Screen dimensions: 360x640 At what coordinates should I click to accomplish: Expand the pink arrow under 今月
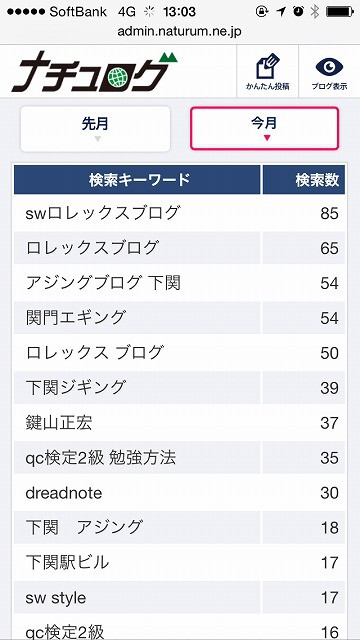click(267, 138)
